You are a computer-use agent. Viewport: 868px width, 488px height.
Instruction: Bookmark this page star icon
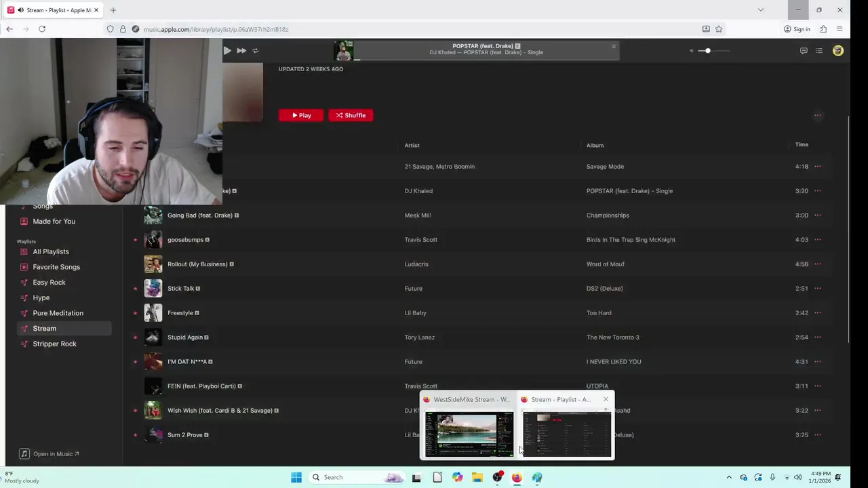pos(719,29)
